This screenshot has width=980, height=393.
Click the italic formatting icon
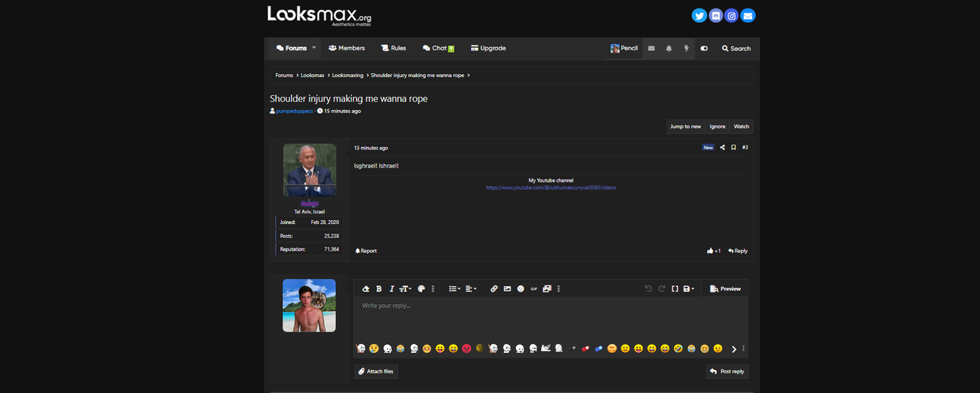point(392,289)
